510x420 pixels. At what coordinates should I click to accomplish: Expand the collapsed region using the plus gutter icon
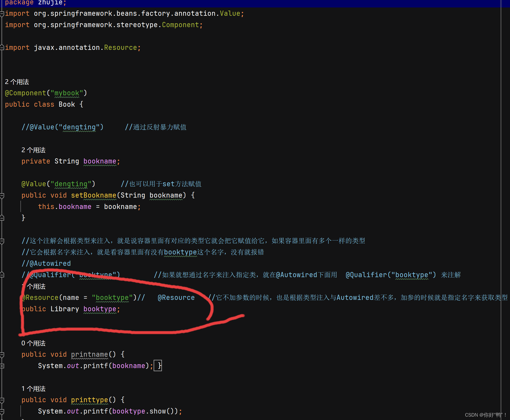coord(2,366)
